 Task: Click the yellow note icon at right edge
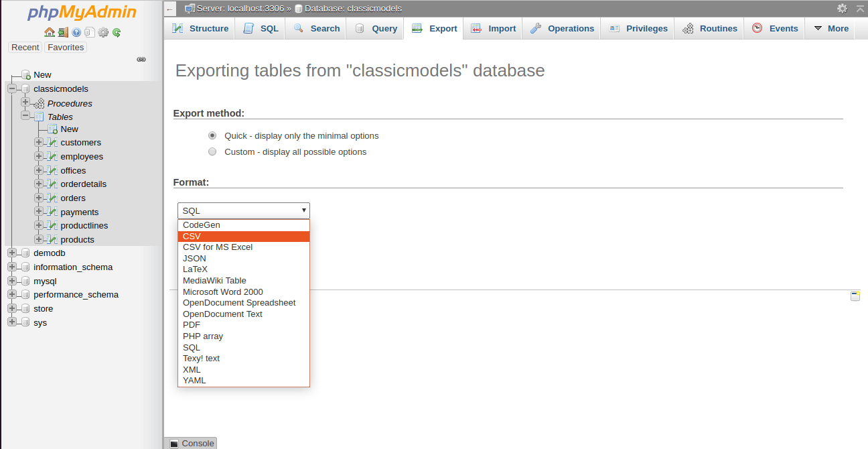(x=855, y=296)
